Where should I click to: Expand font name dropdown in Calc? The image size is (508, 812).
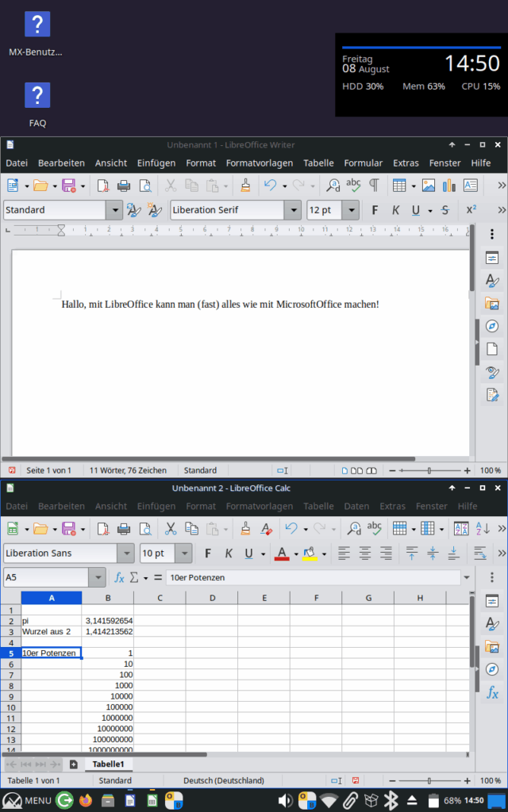pos(125,553)
